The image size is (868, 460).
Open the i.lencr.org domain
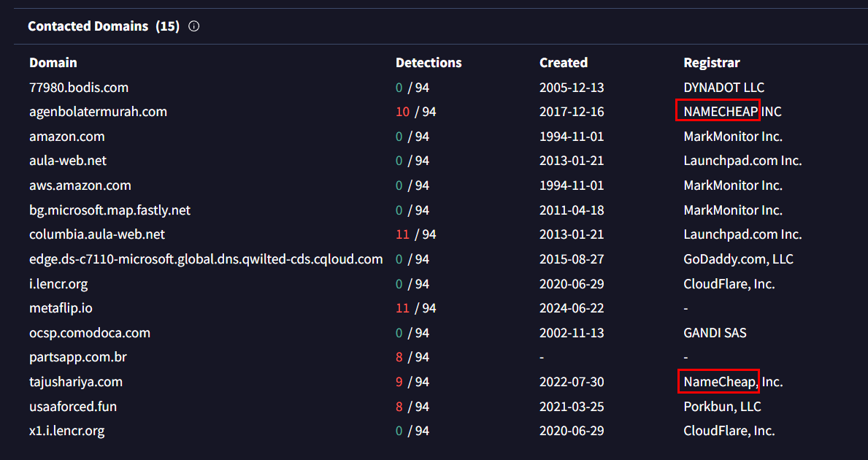[x=58, y=284]
